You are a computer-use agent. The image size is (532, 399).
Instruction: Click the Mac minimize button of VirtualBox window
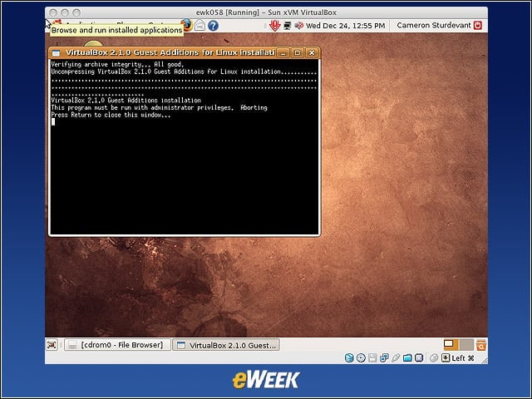(x=65, y=12)
